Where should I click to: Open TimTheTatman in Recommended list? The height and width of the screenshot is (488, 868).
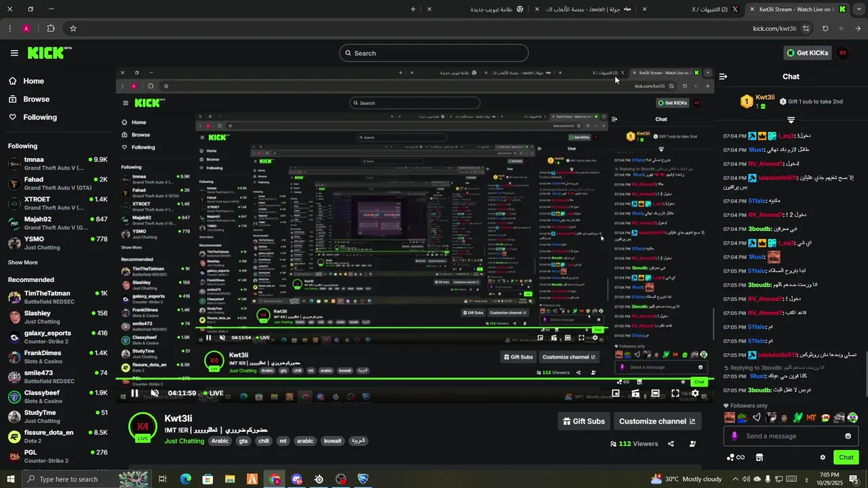pos(58,298)
